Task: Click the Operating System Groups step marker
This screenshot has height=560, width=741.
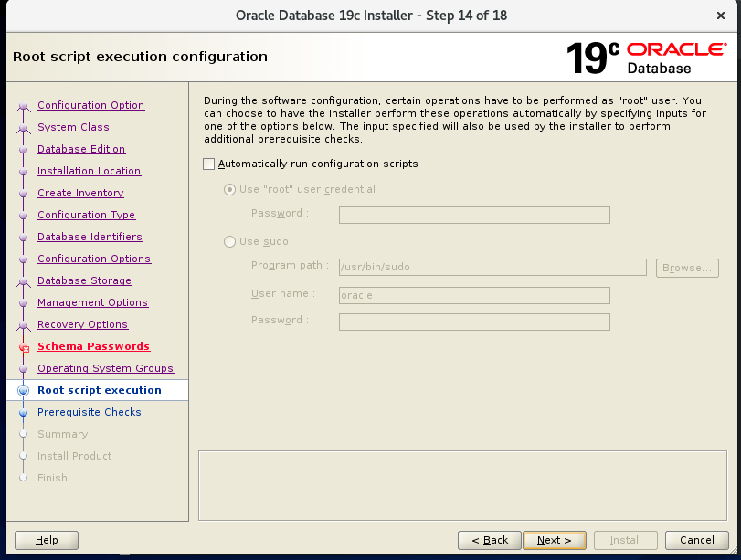Action: tap(23, 368)
